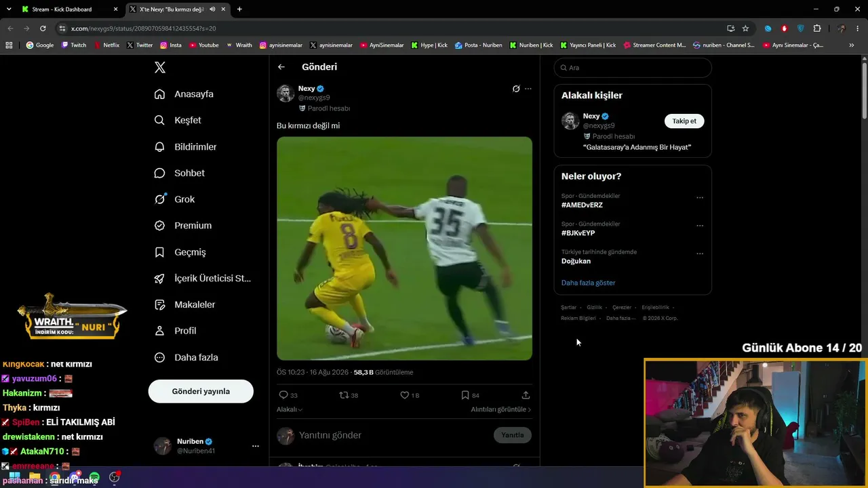Open the Netflix bookmark
The image size is (868, 488).
(x=106, y=45)
